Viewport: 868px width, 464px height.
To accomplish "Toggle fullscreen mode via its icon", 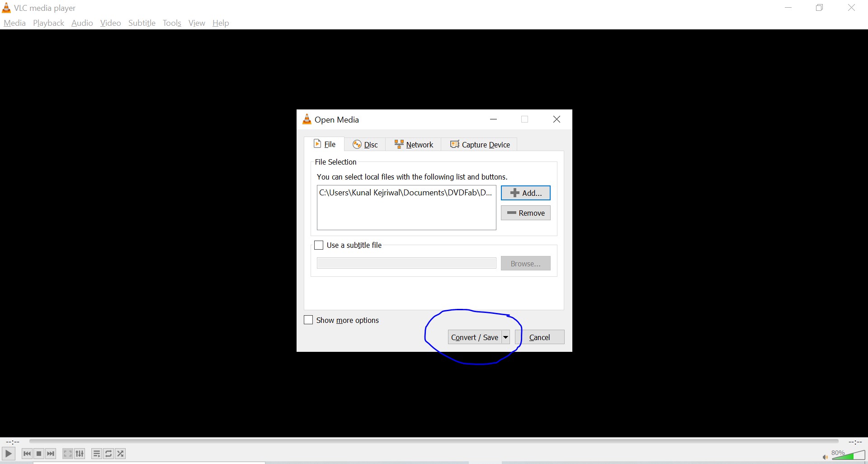I will [x=67, y=454].
